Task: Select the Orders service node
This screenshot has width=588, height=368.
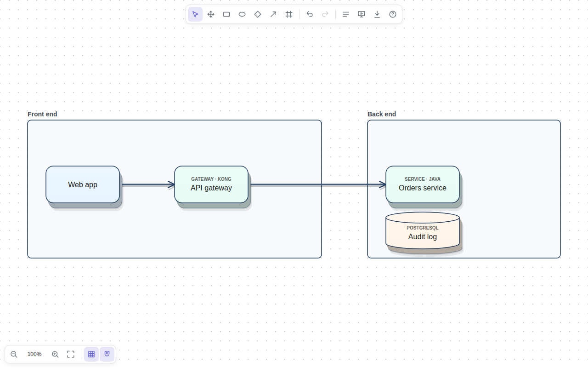Action: [x=423, y=184]
